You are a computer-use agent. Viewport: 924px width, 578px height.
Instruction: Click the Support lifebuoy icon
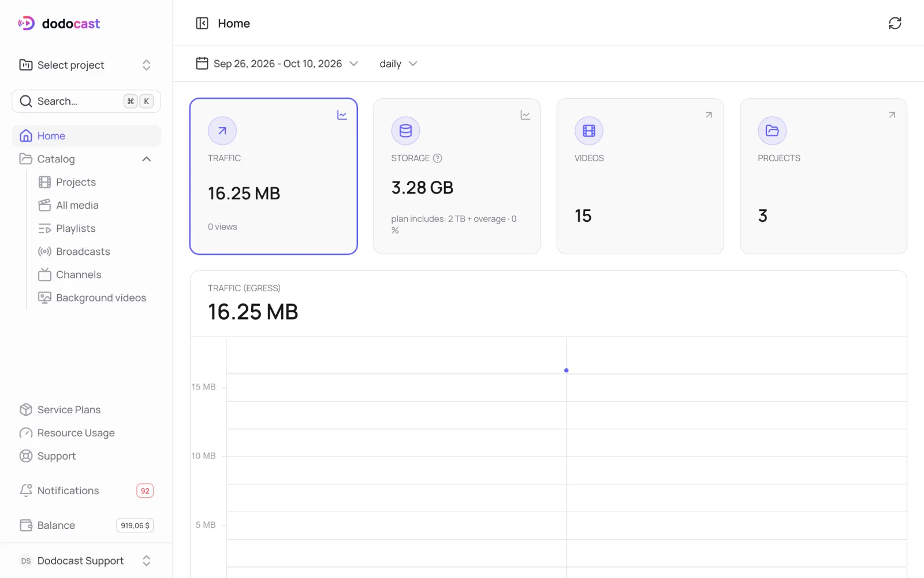[26, 456]
